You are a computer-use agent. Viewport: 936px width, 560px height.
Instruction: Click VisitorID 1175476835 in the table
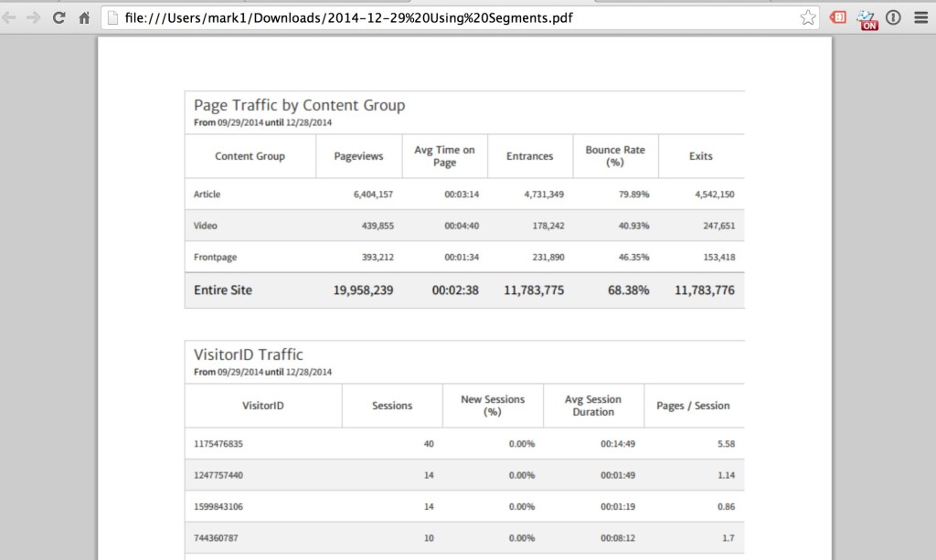point(218,444)
